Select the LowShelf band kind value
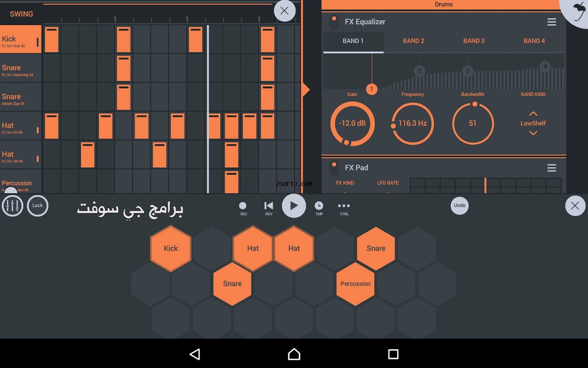Image resolution: width=588 pixels, height=368 pixels. pos(533,123)
